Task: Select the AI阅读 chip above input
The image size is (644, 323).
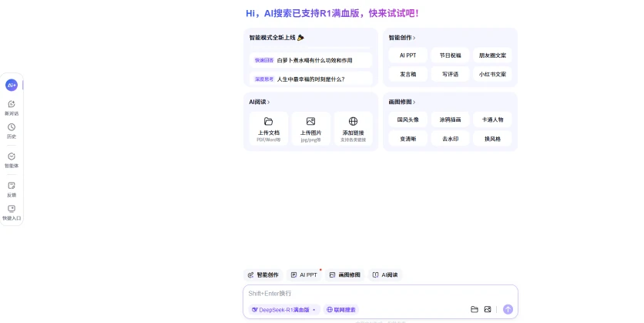Action: (385, 275)
